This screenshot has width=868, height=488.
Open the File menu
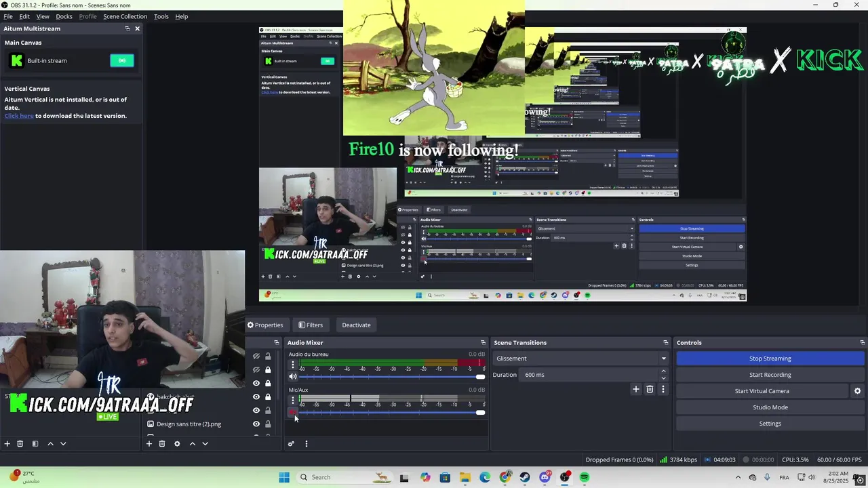pyautogui.click(x=8, y=16)
